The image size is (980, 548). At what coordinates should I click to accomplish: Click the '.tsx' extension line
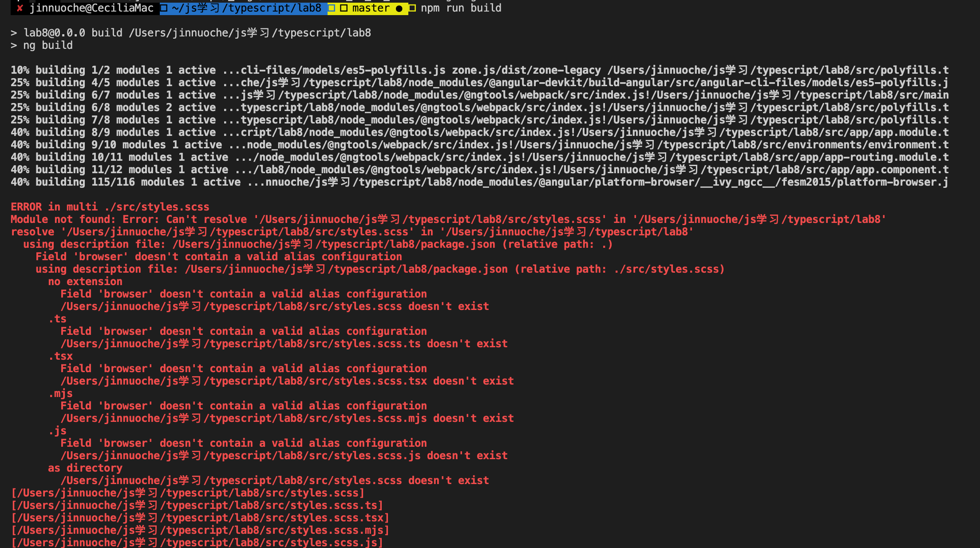(60, 356)
